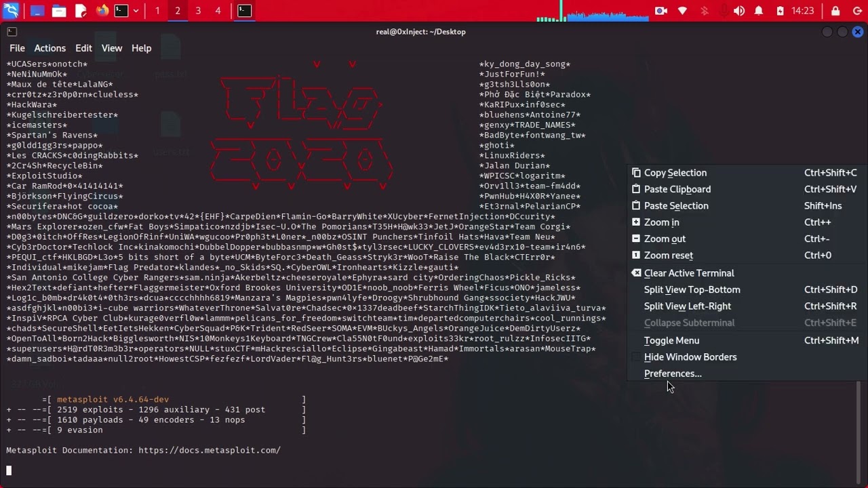The image size is (868, 488).
Task: Click the terminal prompt input cursor
Action: click(9, 470)
